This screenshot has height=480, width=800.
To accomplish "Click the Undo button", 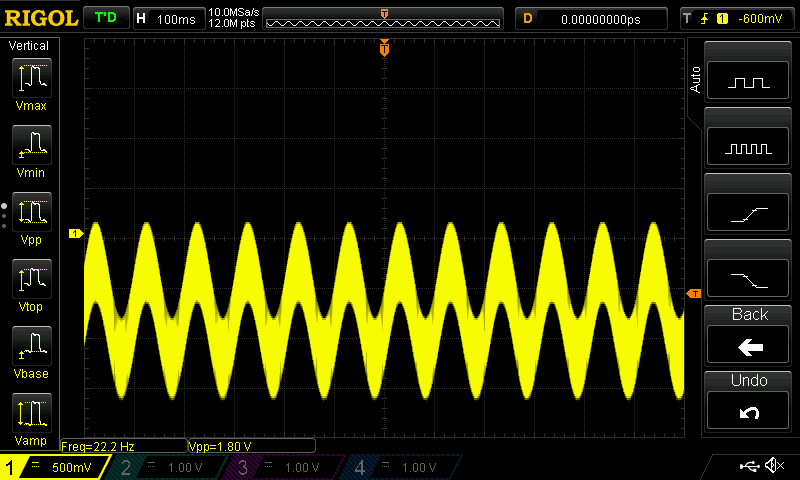I will click(x=748, y=402).
